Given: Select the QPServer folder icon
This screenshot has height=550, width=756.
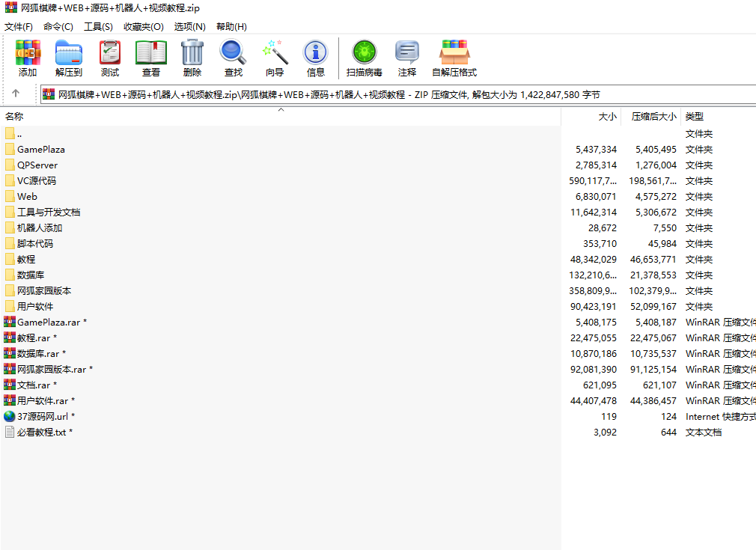Looking at the screenshot, I should point(10,165).
